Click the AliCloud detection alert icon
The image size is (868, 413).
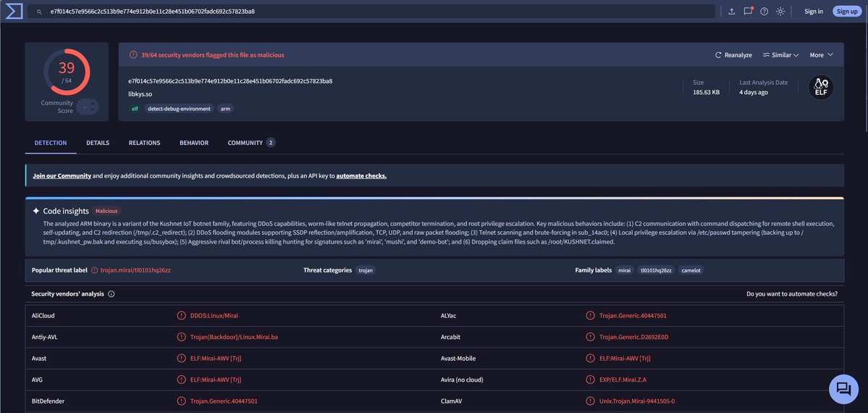181,315
